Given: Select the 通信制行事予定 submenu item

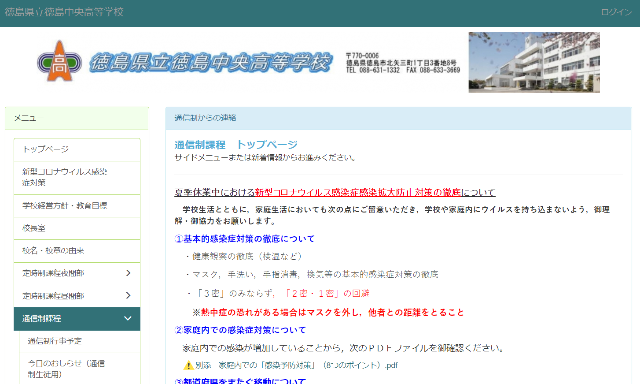Looking at the screenshot, I should coord(80,341).
